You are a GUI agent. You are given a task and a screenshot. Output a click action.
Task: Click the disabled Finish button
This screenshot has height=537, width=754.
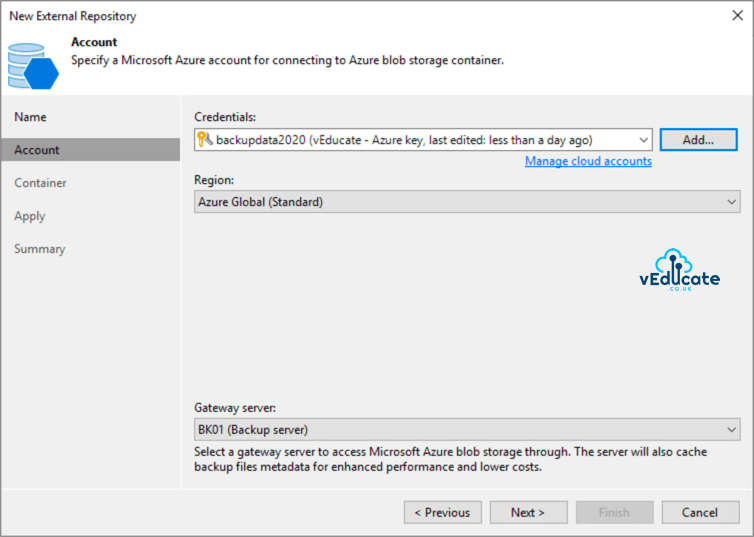(x=615, y=512)
